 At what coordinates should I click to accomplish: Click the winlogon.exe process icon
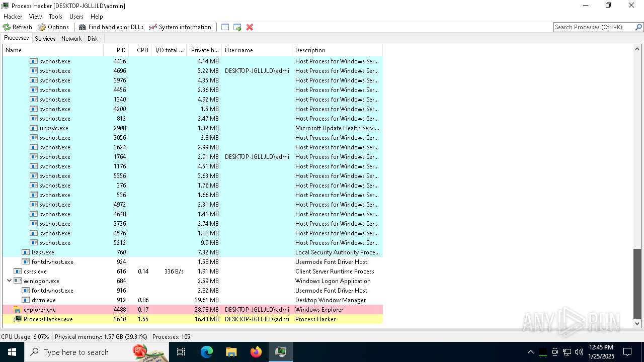[x=18, y=281]
